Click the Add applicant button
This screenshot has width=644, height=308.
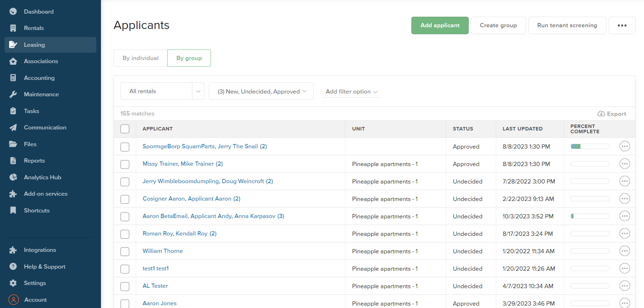[440, 25]
